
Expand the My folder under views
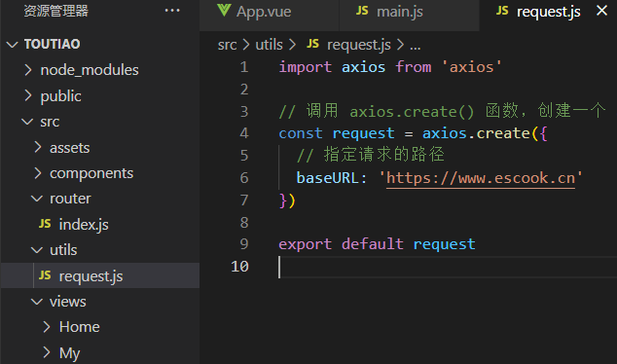pos(47,352)
